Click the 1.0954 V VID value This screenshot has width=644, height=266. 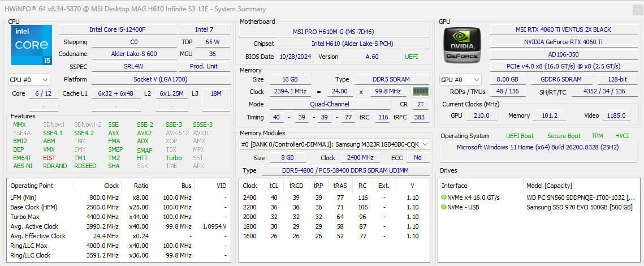pyautogui.click(x=214, y=226)
